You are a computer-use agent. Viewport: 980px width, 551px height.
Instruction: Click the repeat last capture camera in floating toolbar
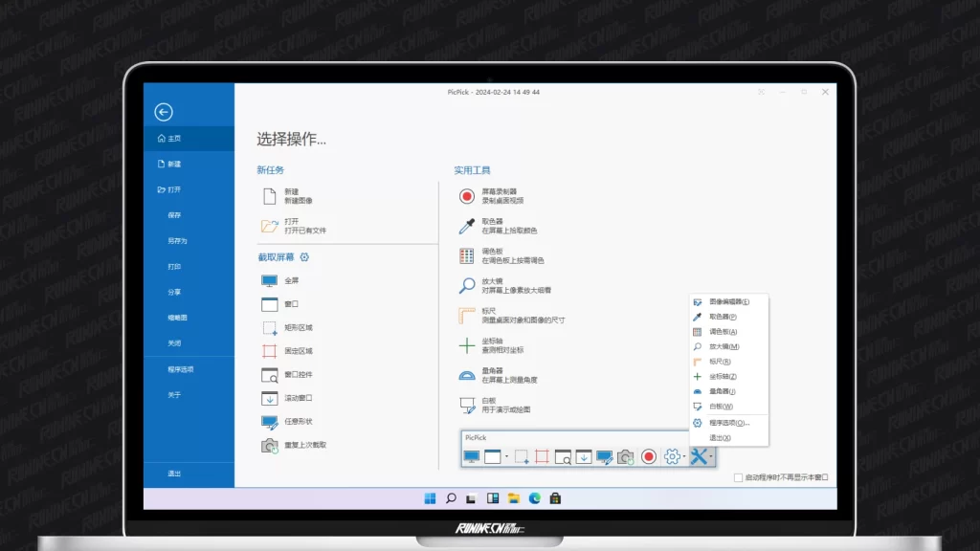click(x=625, y=457)
